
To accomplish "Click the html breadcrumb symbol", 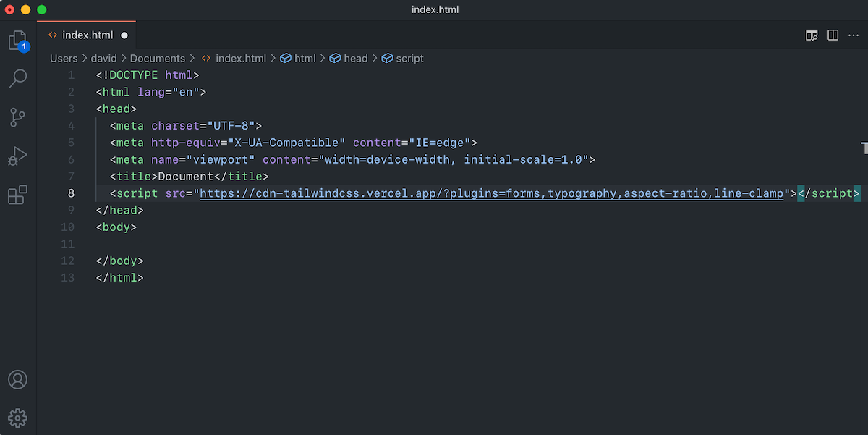I will coord(305,58).
